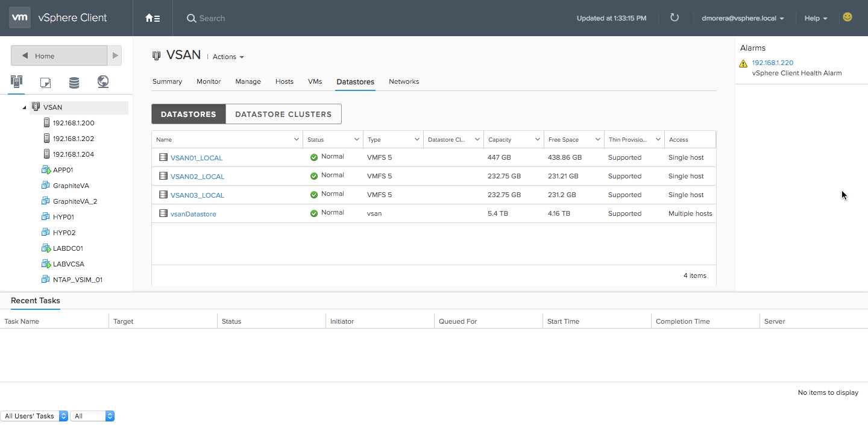868x425 pixels.
Task: Click the refresh icon in top bar
Action: [x=675, y=18]
